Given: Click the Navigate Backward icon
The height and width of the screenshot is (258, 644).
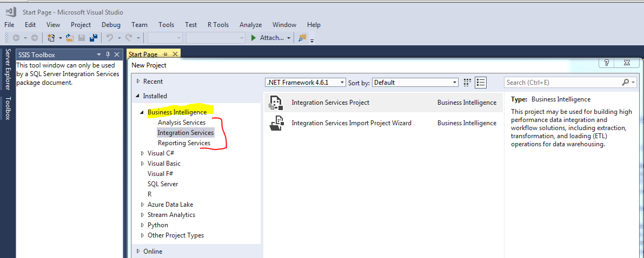Looking at the screenshot, I should [16, 38].
